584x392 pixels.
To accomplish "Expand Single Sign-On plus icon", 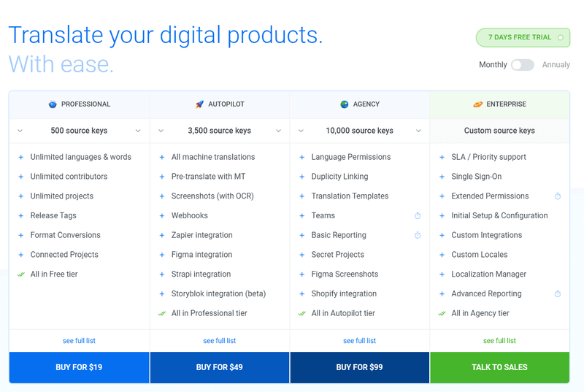I will [x=442, y=177].
